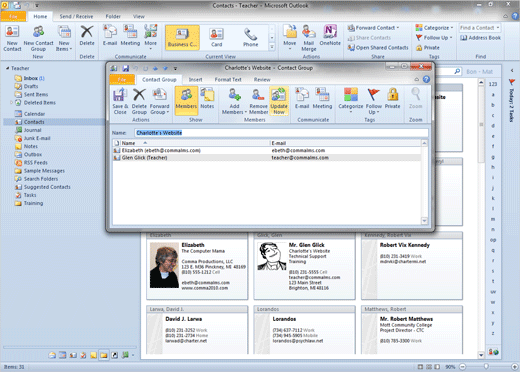Image resolution: width=520 pixels, height=372 pixels.
Task: Click Remove Member icon
Action: (x=258, y=95)
